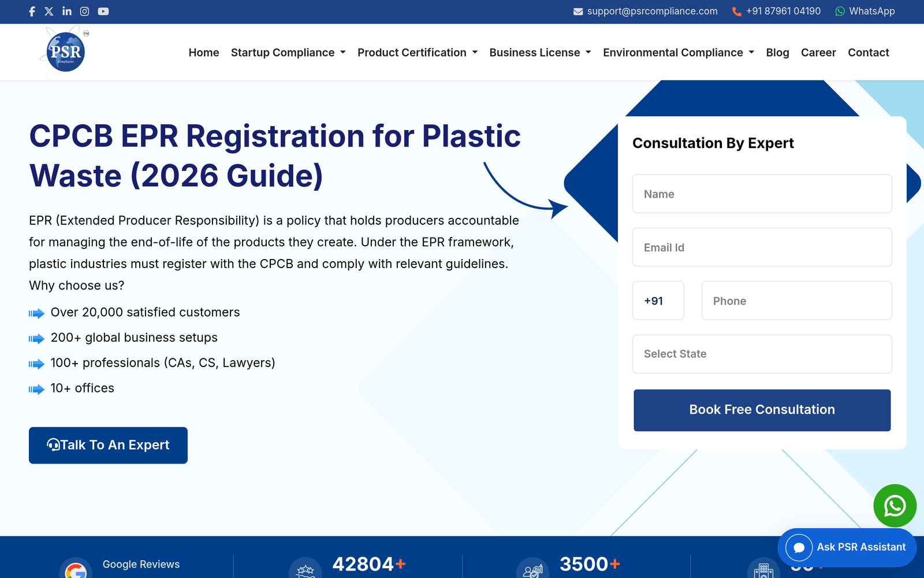Click the Google Reviews label

pos(141,564)
